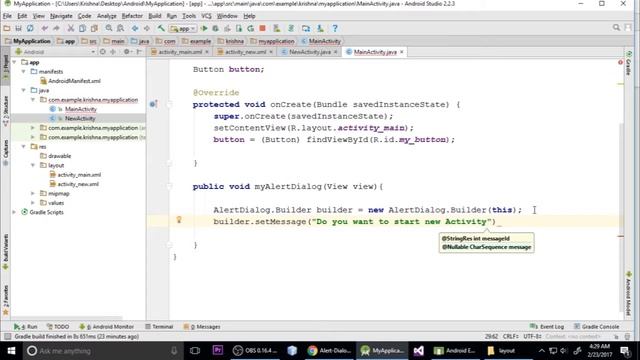Image resolution: width=640 pixels, height=360 pixels.
Task: Click the Windows Start button
Action: point(11,351)
